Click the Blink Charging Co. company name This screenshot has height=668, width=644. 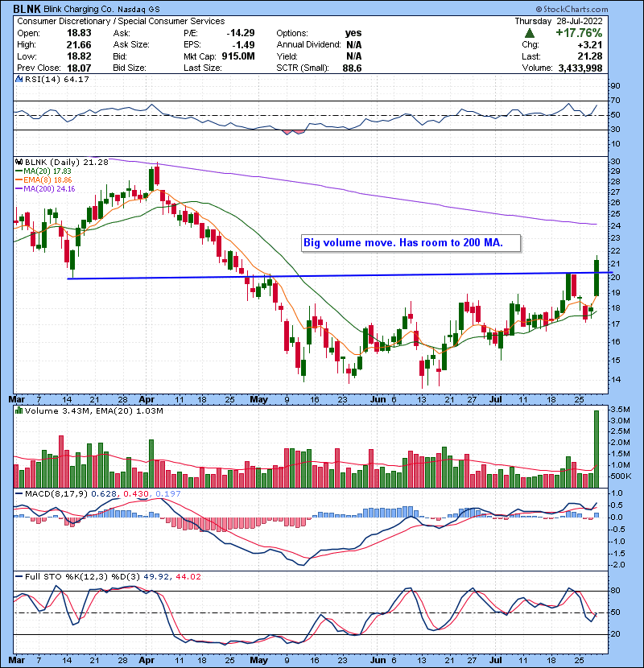pyautogui.click(x=78, y=10)
